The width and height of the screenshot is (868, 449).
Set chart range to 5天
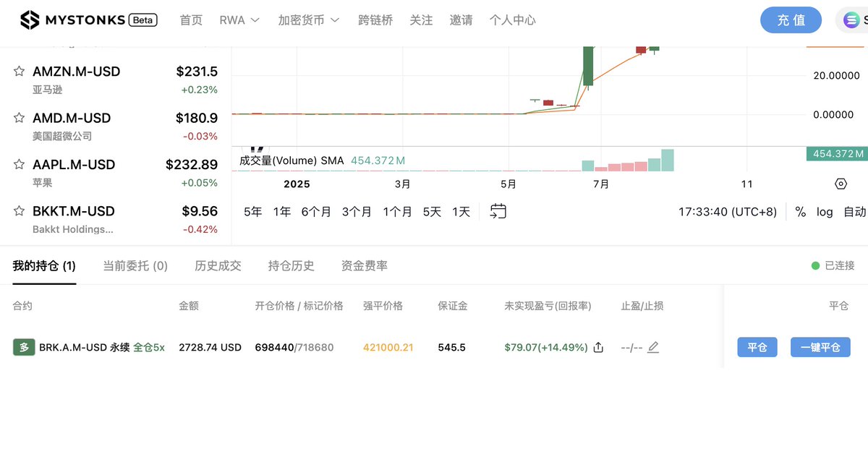tap(432, 212)
